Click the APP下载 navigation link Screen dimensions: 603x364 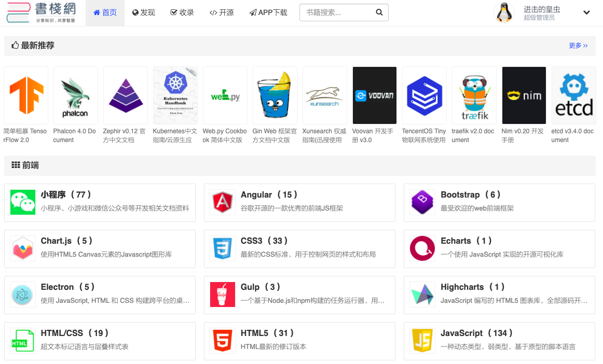(x=268, y=12)
